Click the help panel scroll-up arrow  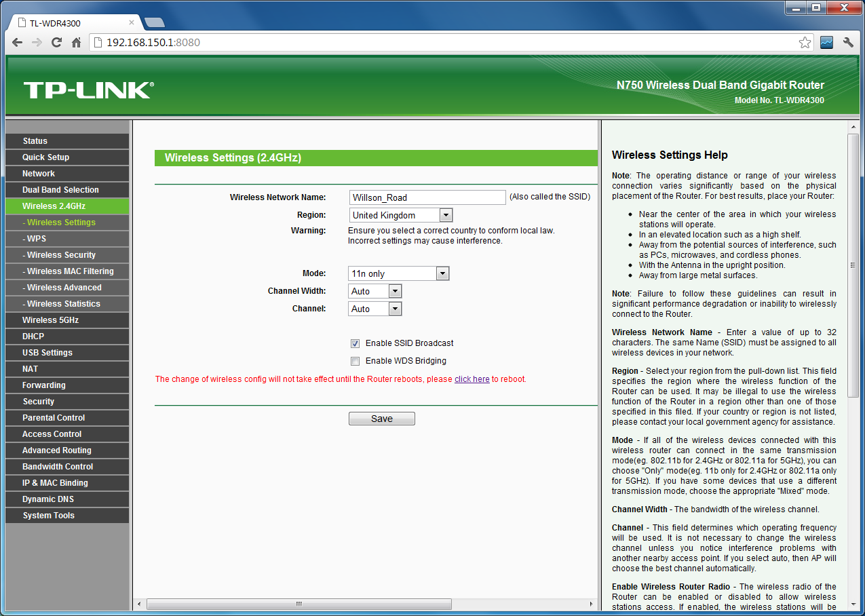pos(853,127)
